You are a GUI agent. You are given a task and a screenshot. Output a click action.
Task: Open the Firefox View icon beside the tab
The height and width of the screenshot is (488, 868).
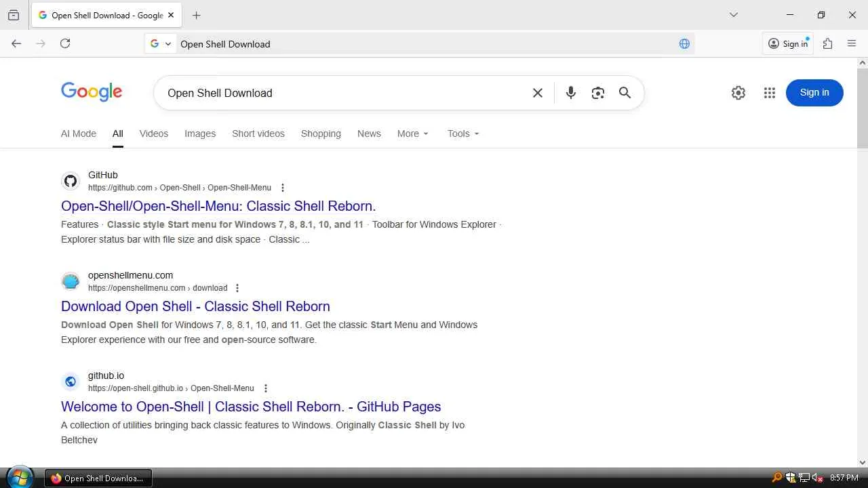pos(14,15)
